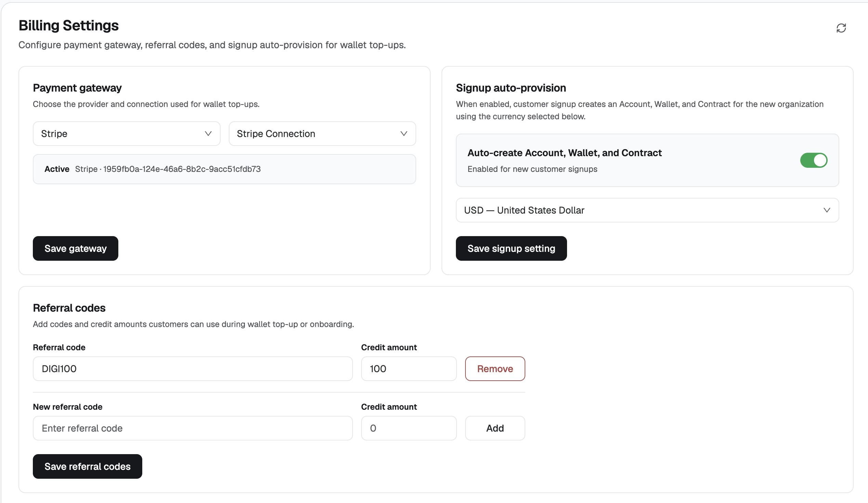Screen dimensions: 868x503
Task: Click the Save referral codes button
Action: coord(88,466)
